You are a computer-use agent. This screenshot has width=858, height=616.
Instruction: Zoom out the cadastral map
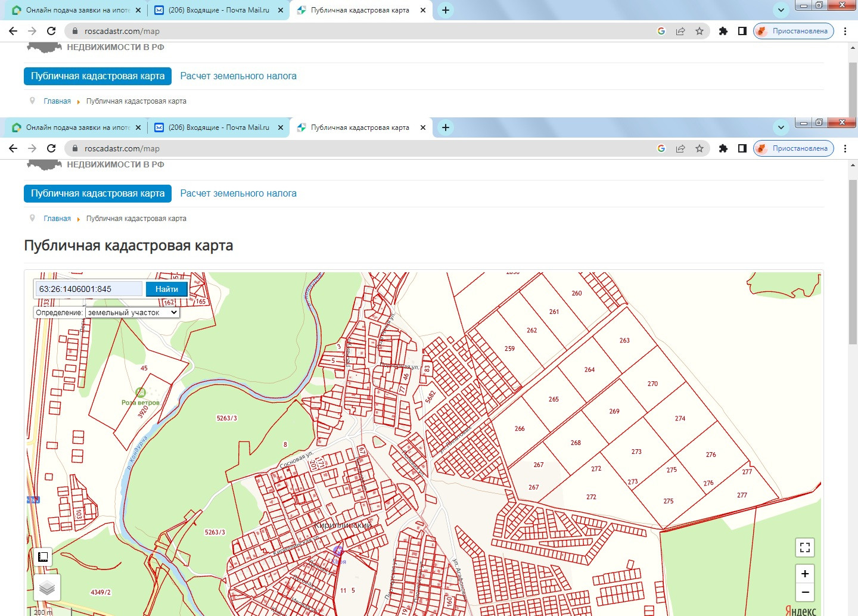(x=804, y=592)
